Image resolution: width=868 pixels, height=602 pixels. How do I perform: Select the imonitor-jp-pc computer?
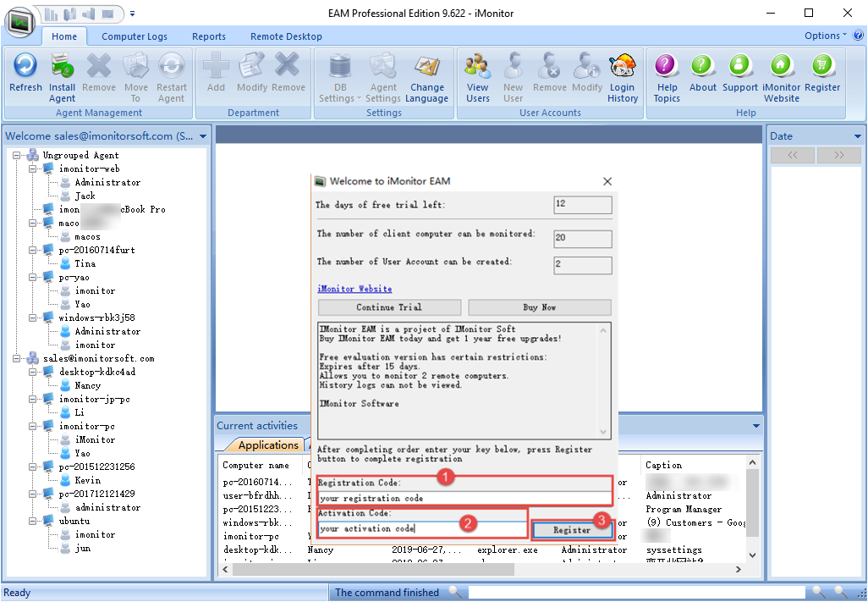coord(95,400)
